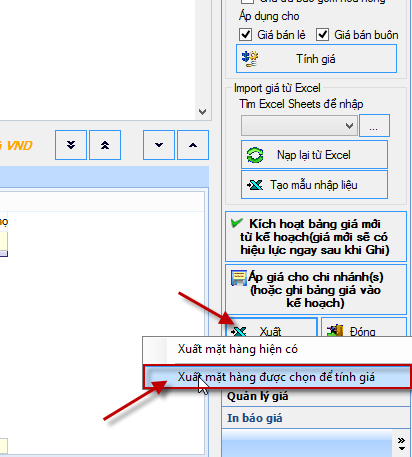Screen dimensions: 412x457
Task: Move to last row with double-down arrow
Action: [x=71, y=145]
